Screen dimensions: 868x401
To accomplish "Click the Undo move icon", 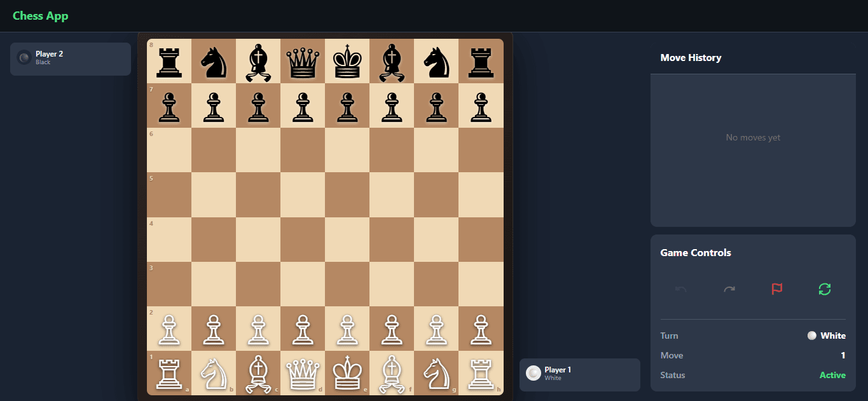I will (680, 289).
